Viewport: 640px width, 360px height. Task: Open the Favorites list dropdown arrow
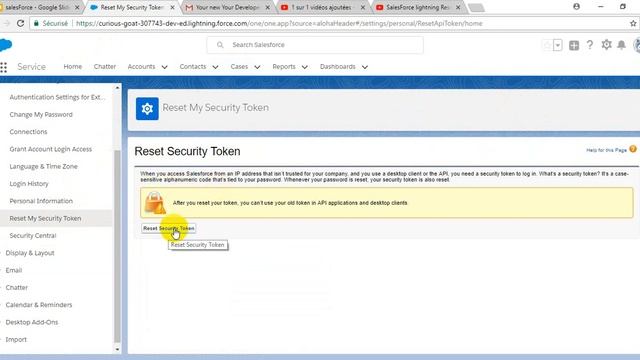(x=558, y=45)
